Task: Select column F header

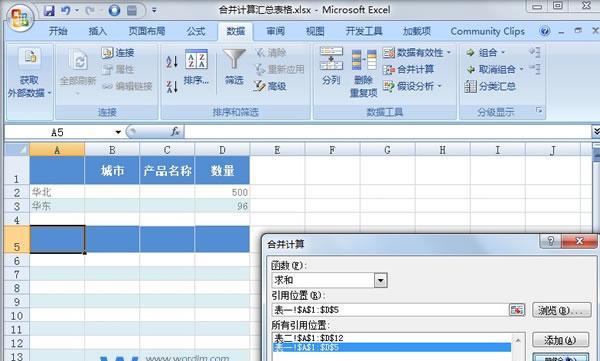Action: coord(332,150)
